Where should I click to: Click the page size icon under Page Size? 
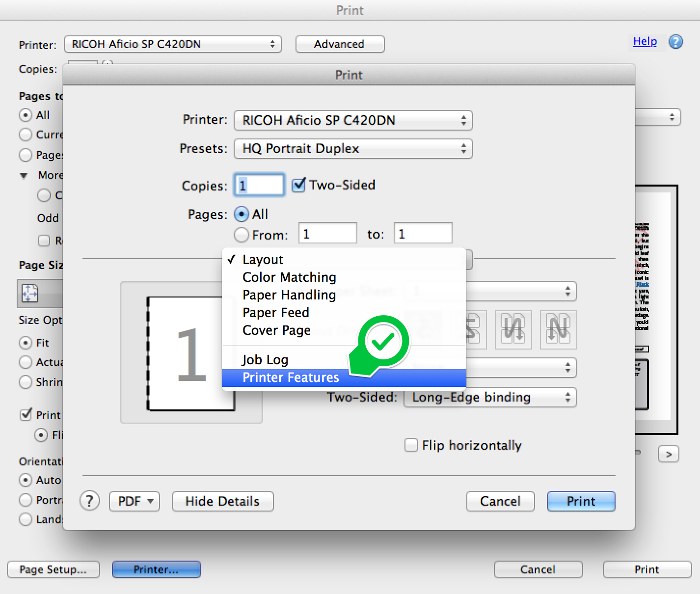30,293
